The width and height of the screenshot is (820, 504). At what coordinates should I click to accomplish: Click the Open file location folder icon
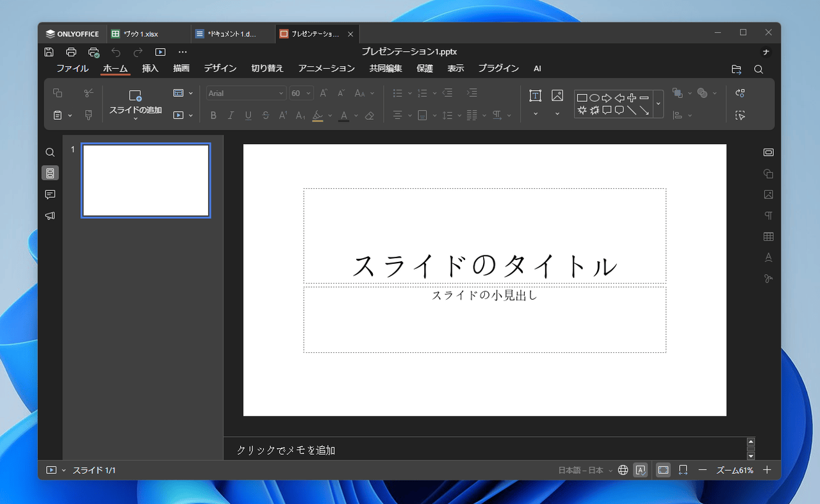click(x=737, y=69)
